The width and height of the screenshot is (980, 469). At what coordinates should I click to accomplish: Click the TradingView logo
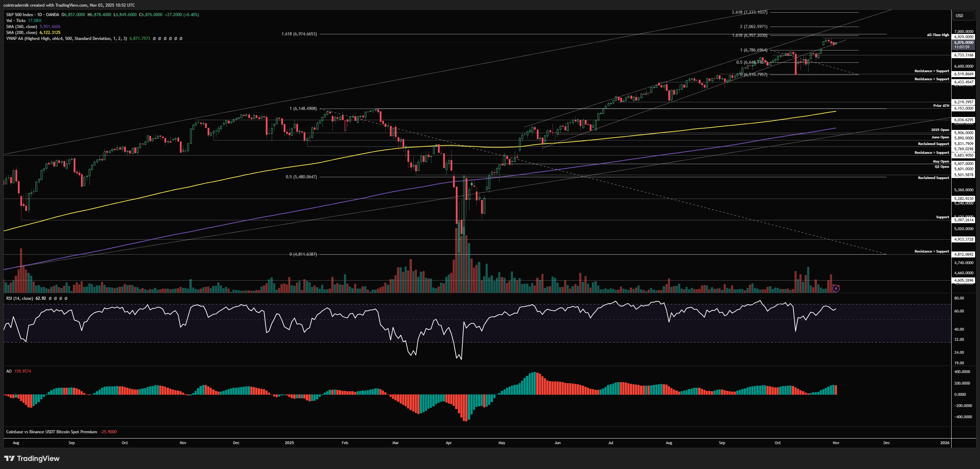pos(32,458)
